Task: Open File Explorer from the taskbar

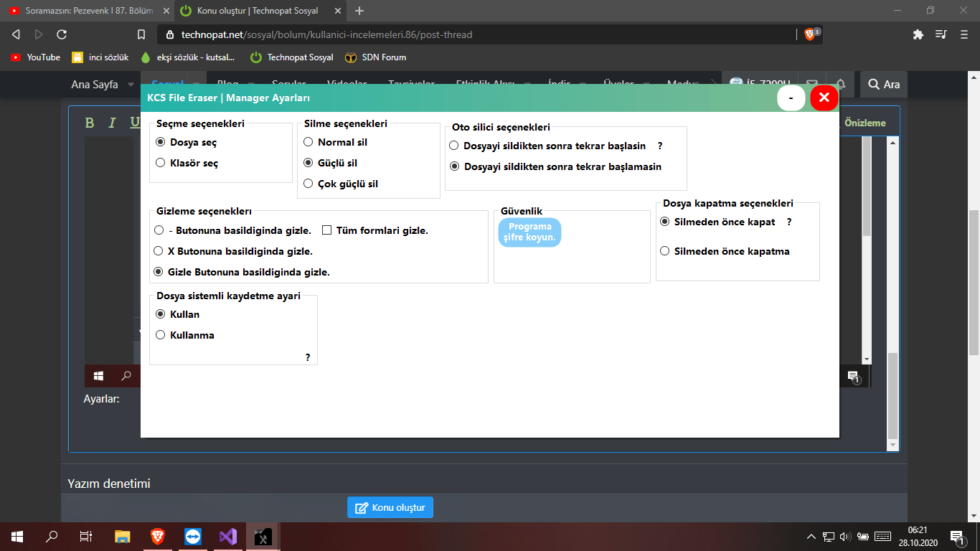Action: click(123, 537)
